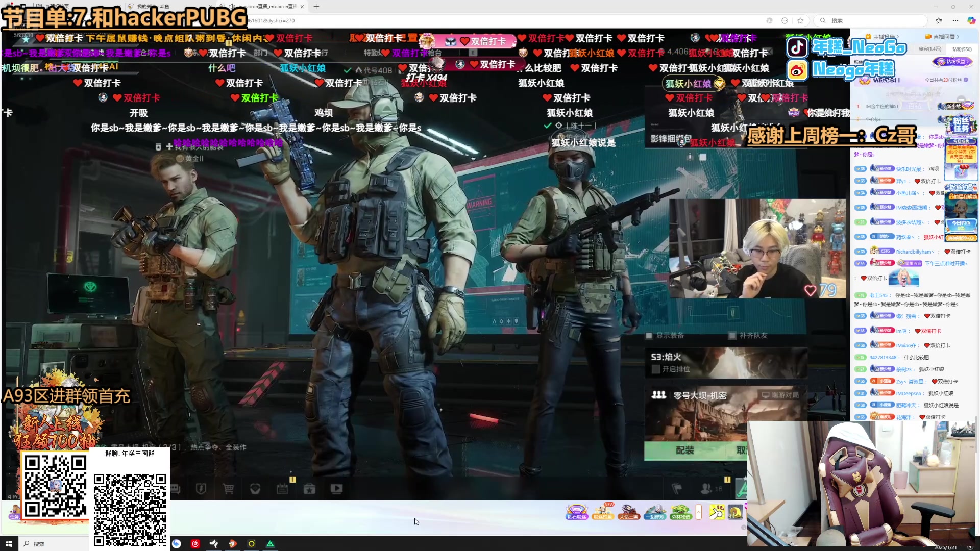The image size is (980, 551).
Task: Click the blue round browser taskbar icon
Action: [x=177, y=544]
